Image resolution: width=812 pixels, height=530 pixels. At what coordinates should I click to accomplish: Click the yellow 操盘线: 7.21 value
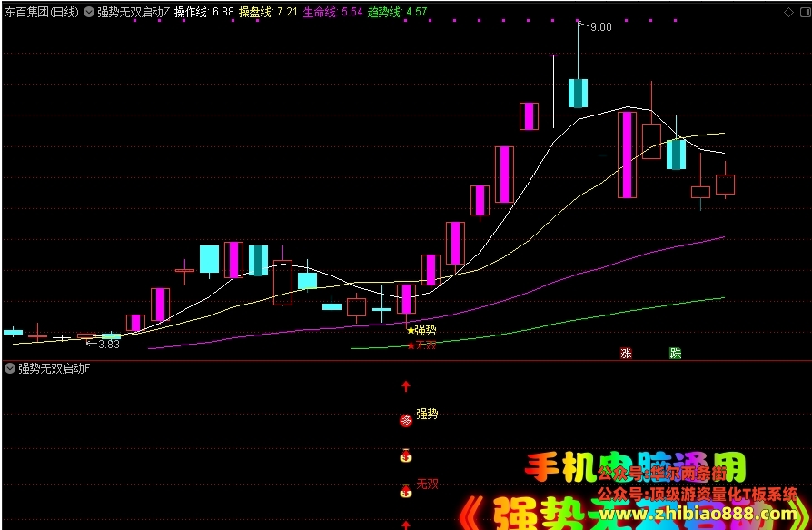tap(268, 12)
